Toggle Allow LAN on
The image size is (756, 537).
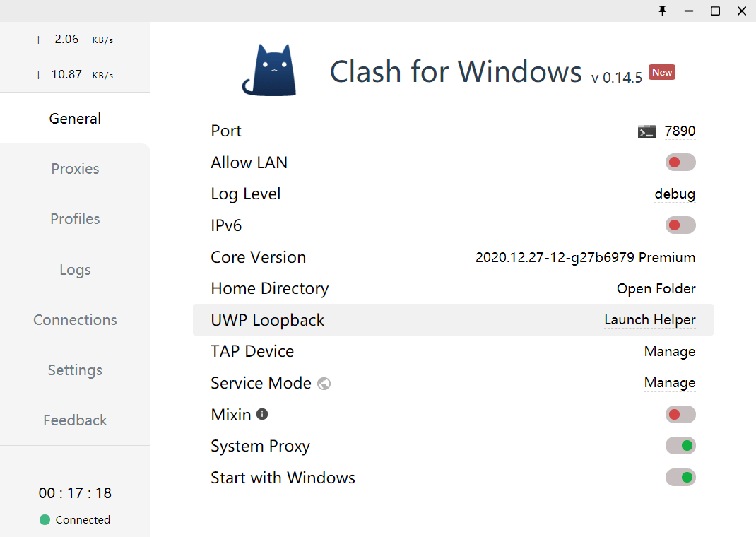click(680, 163)
